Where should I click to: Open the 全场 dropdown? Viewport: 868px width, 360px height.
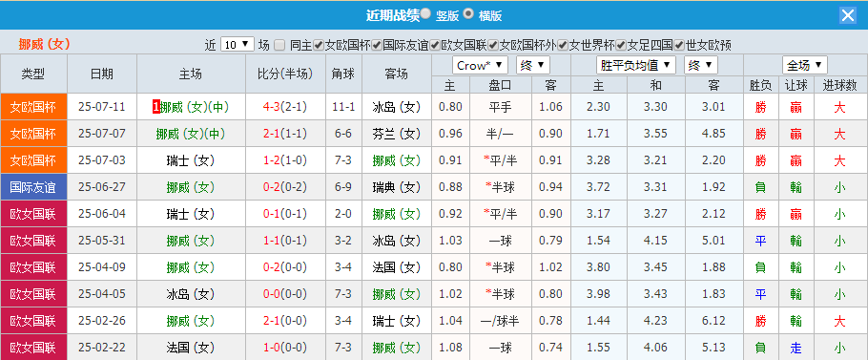click(805, 65)
